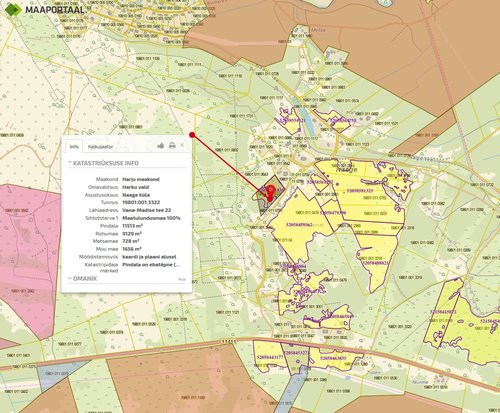Switch to the Kalkulaator tab
This screenshot has width=500, height=413.
coord(100,147)
